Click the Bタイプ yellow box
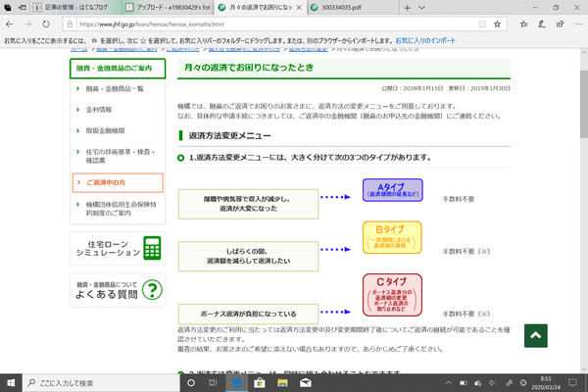 pyautogui.click(x=392, y=237)
